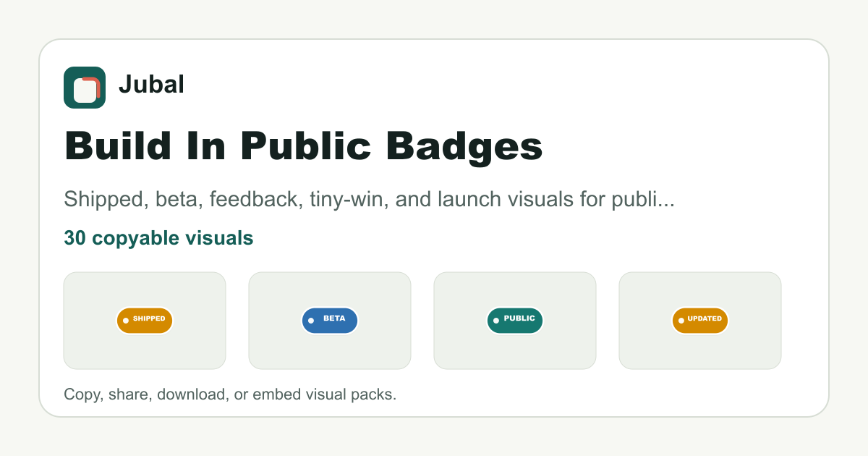This screenshot has width=868, height=456.
Task: Select the orange SHIPPED badge
Action: click(x=145, y=321)
